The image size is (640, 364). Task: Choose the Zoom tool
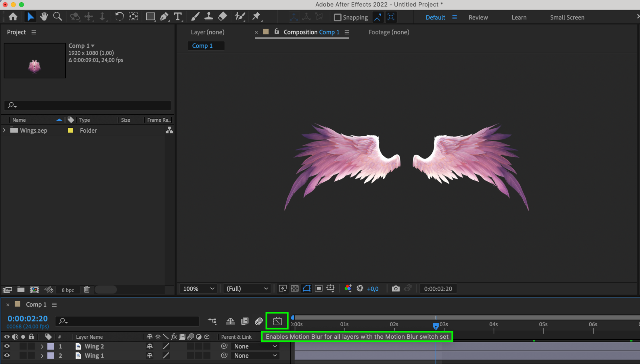[58, 17]
